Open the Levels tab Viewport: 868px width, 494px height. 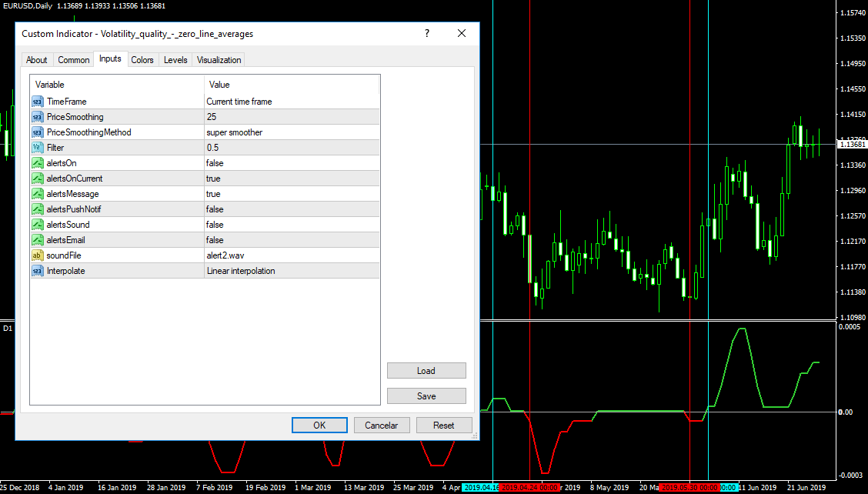pyautogui.click(x=175, y=60)
